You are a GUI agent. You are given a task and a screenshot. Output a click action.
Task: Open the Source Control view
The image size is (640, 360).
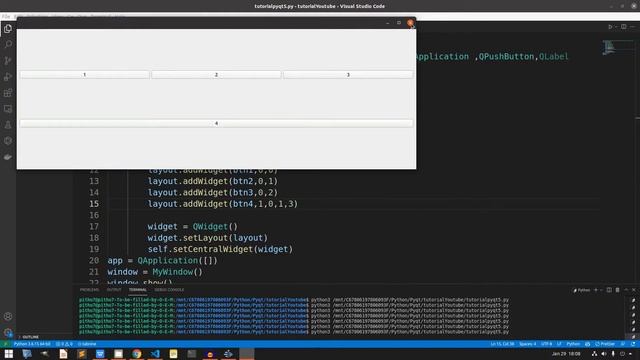coord(8,61)
